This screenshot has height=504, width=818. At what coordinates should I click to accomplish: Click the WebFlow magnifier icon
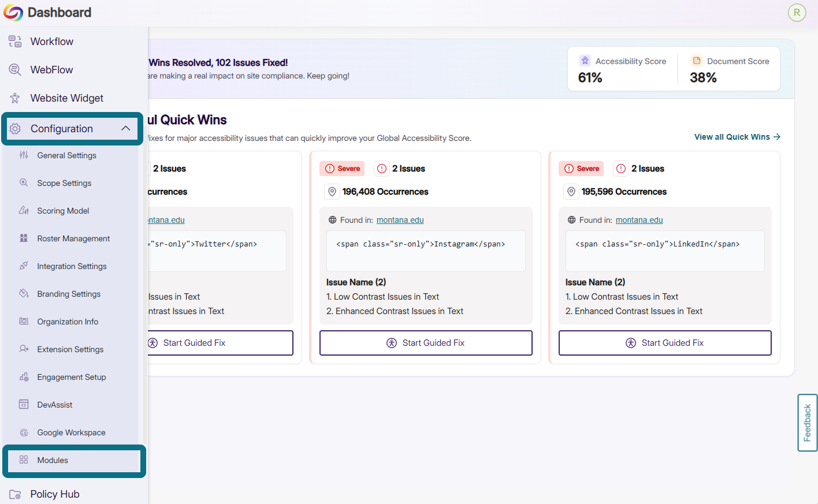15,70
